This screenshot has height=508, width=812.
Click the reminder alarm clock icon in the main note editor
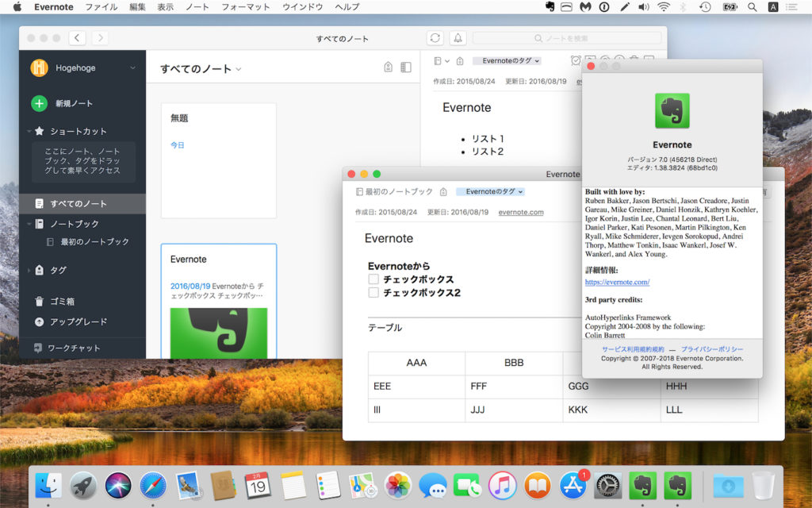coord(576,60)
